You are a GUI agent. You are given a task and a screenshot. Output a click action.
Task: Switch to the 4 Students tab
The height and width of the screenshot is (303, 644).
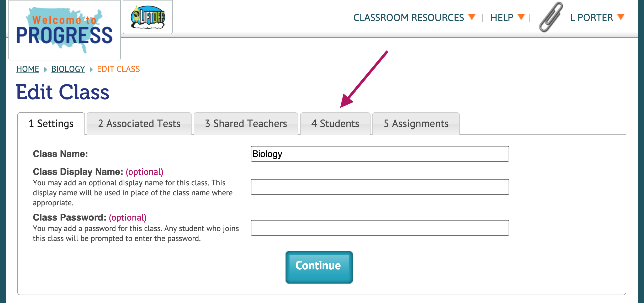click(x=335, y=124)
